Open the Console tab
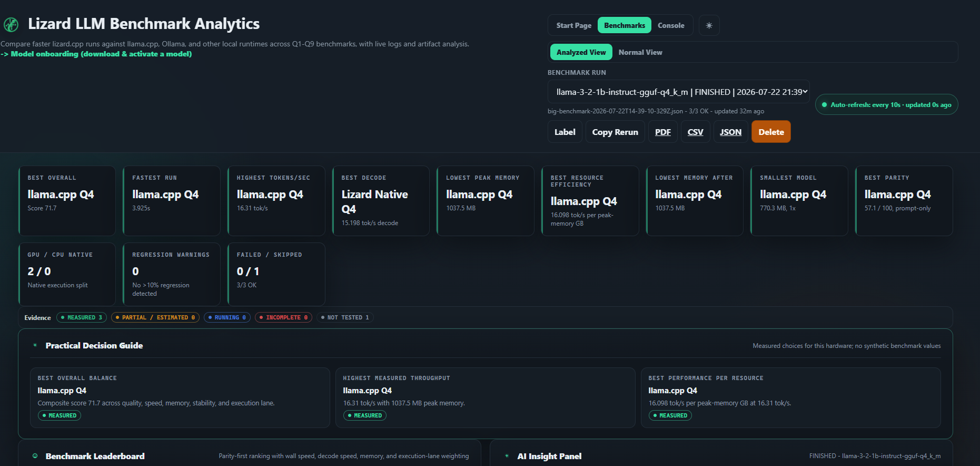This screenshot has width=980, height=466. pos(671,25)
